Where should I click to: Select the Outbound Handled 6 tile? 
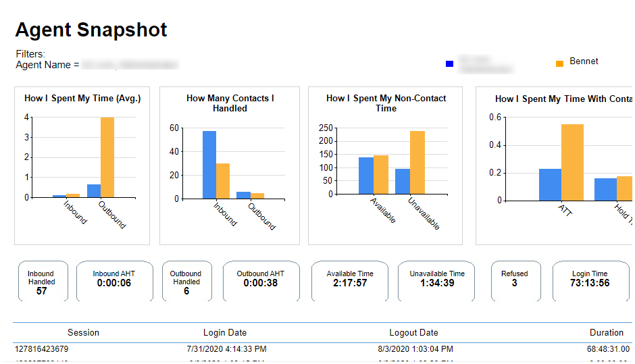(187, 281)
